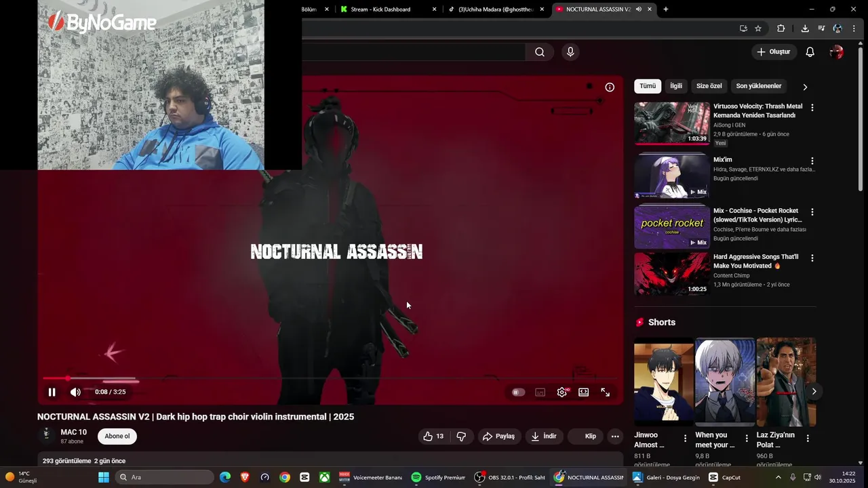Show hidden system tray icons
Screen dimensions: 868x488
(778, 477)
